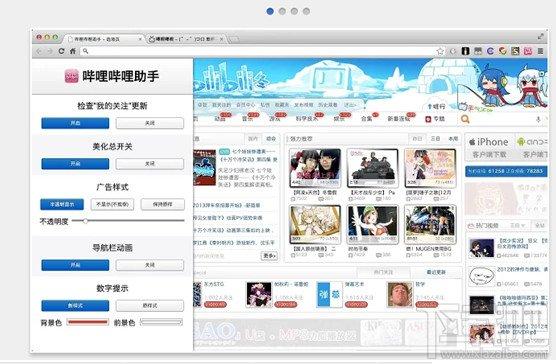Select the first blue 广告样式 option
The image size is (556, 364).
click(62, 204)
